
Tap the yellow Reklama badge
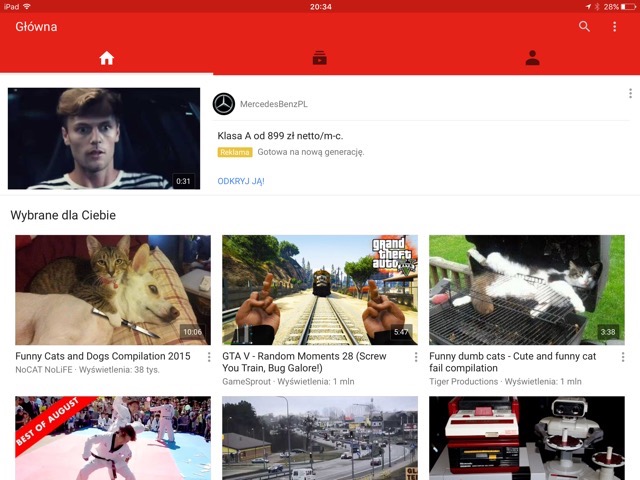point(235,152)
